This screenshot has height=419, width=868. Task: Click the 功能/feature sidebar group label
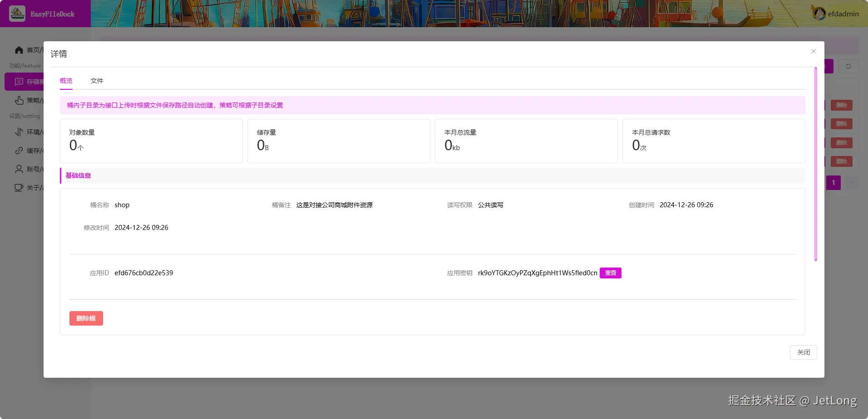(x=25, y=66)
